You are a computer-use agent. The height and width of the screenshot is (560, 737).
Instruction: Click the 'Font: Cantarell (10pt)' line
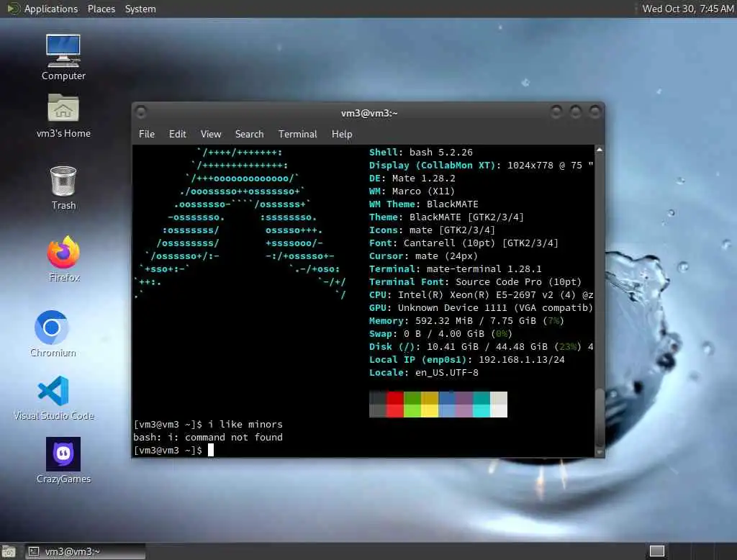click(x=464, y=243)
